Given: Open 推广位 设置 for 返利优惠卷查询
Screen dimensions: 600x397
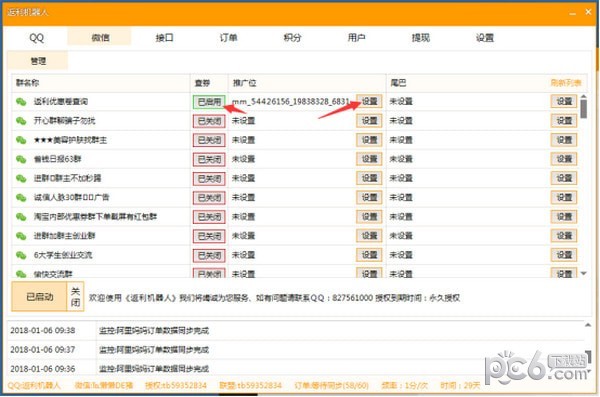Looking at the screenshot, I should click(369, 101).
